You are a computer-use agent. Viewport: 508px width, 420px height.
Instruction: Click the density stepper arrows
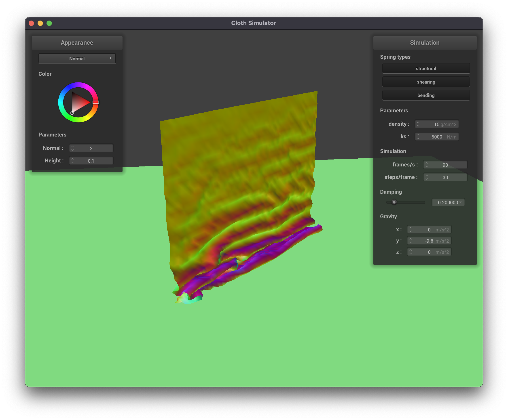418,124
